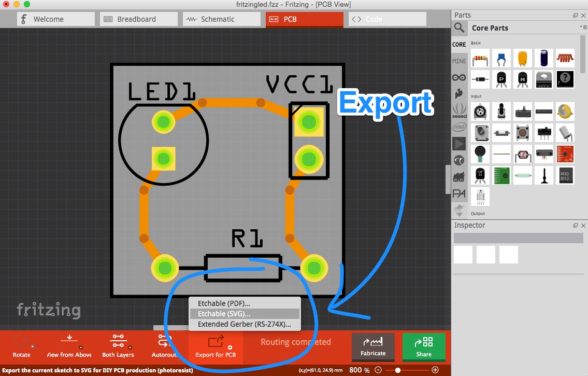
Task: Pick the tilt sensor part
Action: click(x=565, y=132)
